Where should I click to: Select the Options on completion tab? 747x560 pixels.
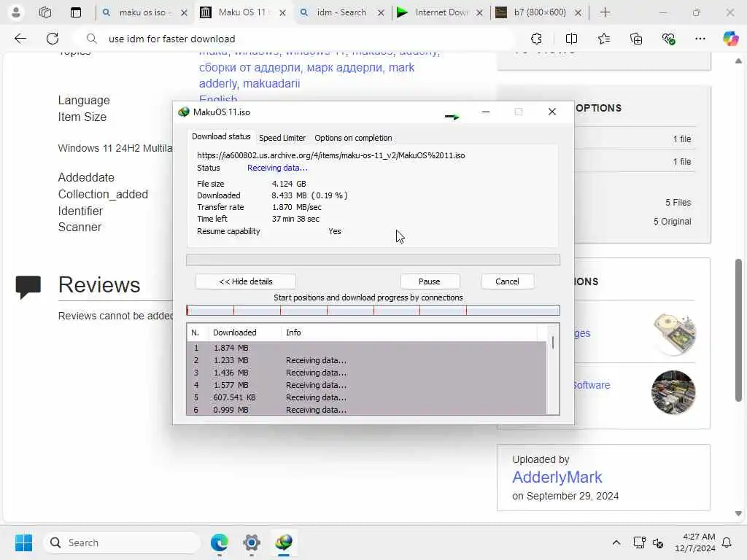[x=353, y=138]
